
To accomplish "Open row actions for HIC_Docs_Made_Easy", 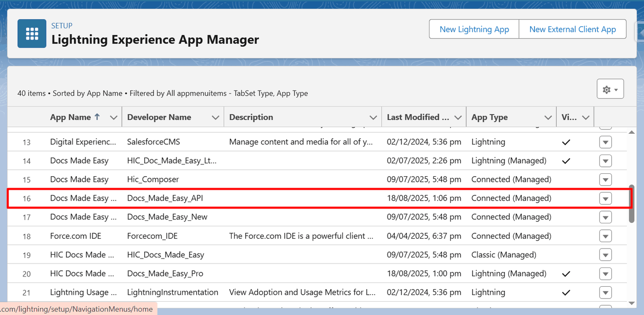I will (x=605, y=255).
